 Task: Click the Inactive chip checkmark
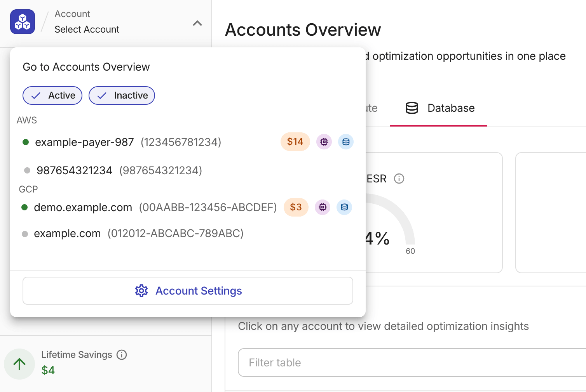tap(102, 95)
